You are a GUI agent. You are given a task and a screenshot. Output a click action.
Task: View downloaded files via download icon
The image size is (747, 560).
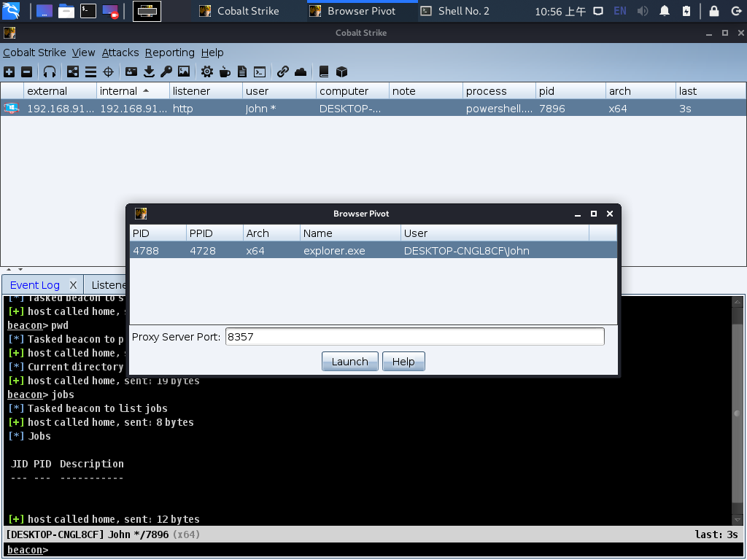[x=149, y=71]
